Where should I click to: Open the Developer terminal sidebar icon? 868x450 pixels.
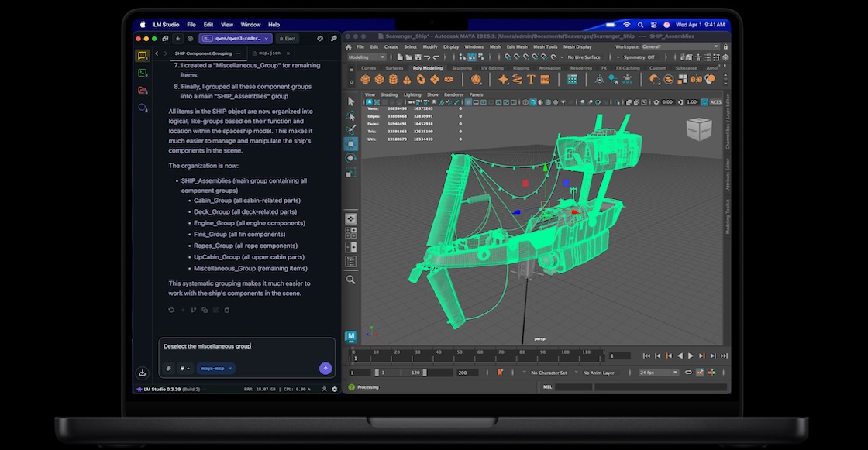[x=143, y=74]
